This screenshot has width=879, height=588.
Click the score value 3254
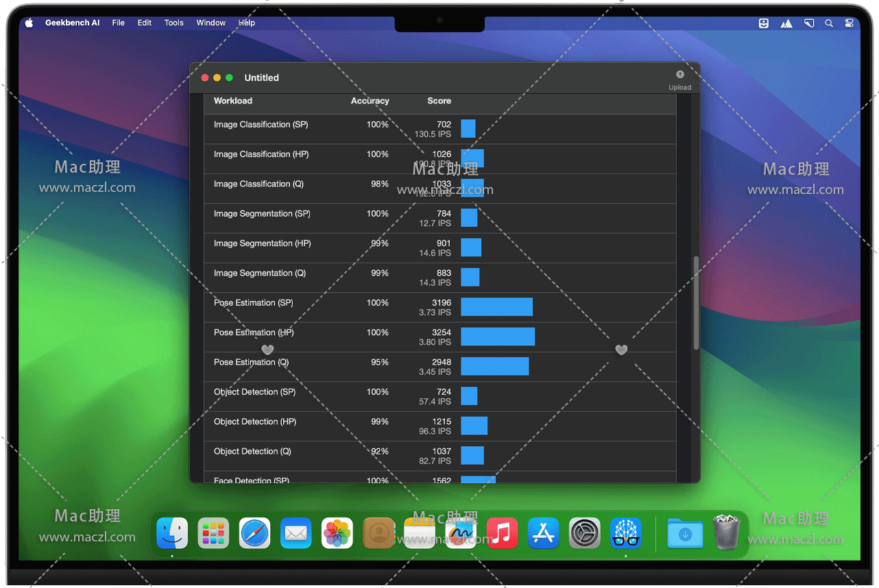coord(442,332)
